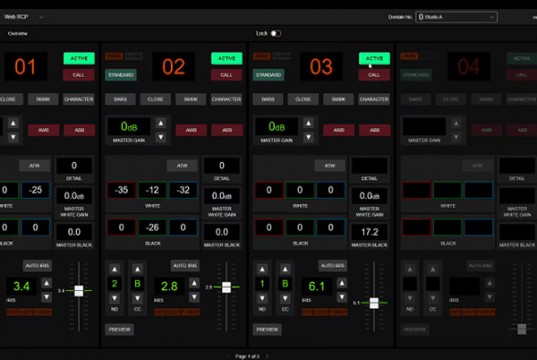
Task: Click iris up arrow on camera 01
Action: point(47,283)
